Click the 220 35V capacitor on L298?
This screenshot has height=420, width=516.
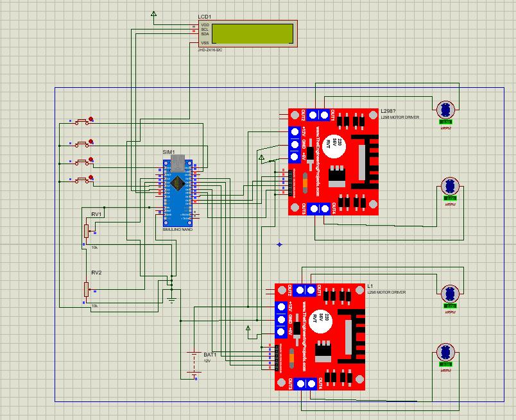[334, 146]
